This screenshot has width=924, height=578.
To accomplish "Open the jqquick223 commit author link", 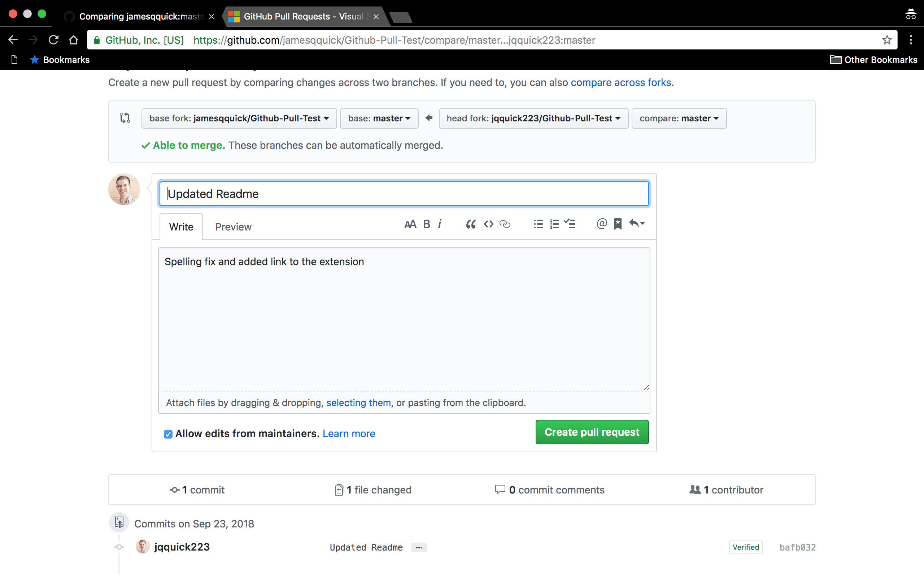I will 182,547.
